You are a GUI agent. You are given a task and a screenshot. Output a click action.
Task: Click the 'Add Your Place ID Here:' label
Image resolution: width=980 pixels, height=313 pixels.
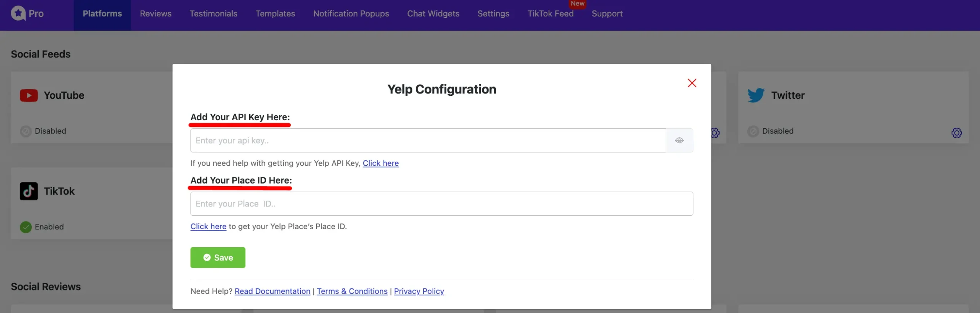pos(241,180)
